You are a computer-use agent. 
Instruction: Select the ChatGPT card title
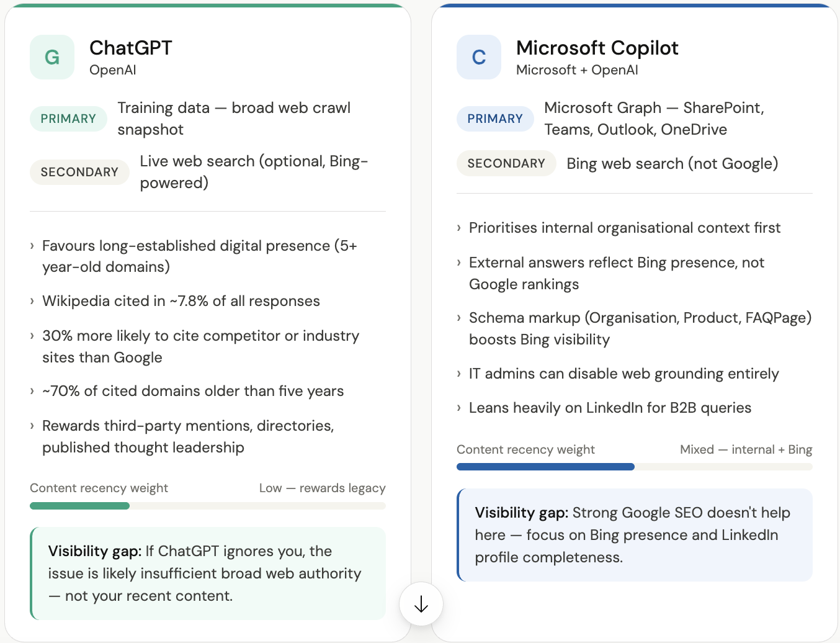pyautogui.click(x=131, y=48)
